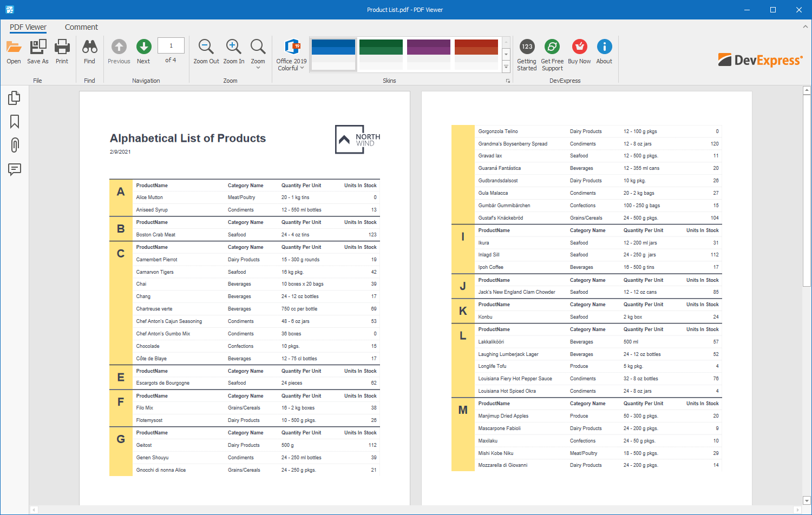Expand the Skins gallery
Screen dimensions: 812x515
pos(506,67)
